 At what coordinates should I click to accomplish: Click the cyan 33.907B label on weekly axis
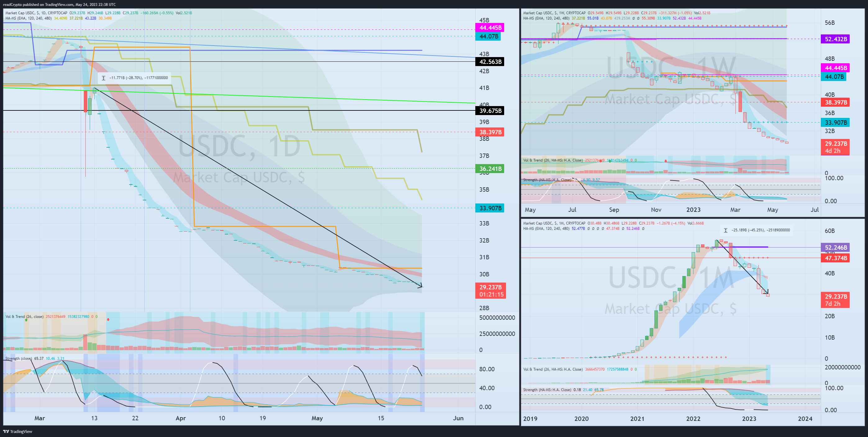tap(835, 123)
